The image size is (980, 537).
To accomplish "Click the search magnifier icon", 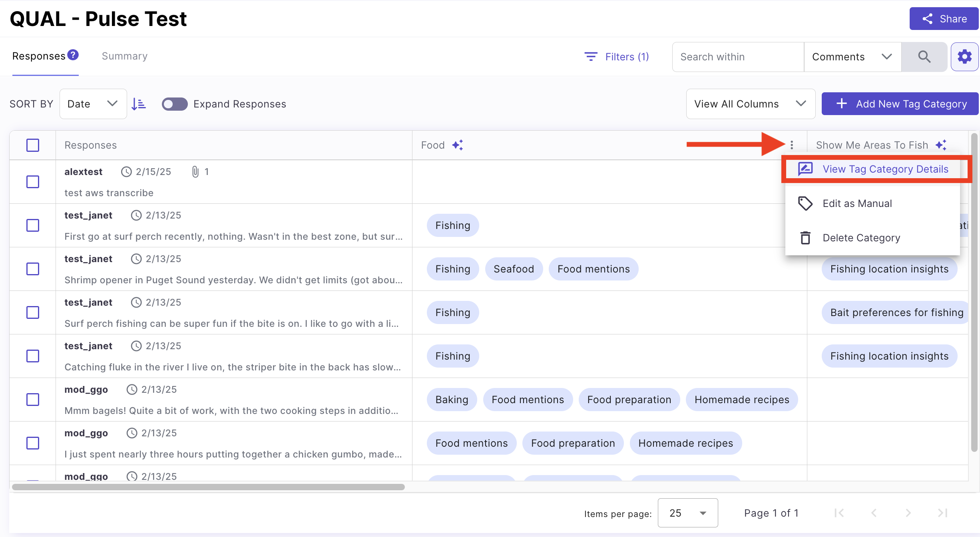I will 924,57.
